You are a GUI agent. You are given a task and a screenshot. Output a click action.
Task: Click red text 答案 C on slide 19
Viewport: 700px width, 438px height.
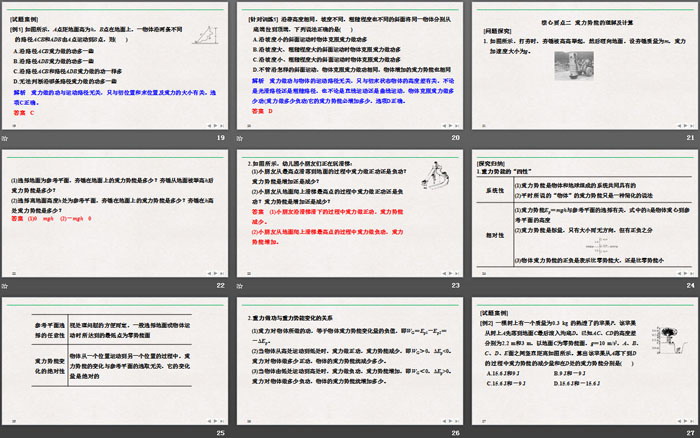[x=24, y=113]
